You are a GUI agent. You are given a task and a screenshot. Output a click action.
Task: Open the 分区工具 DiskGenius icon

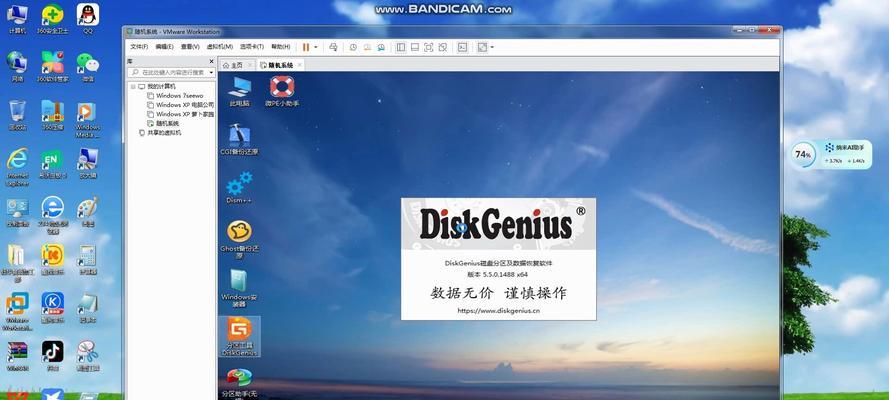tap(239, 337)
